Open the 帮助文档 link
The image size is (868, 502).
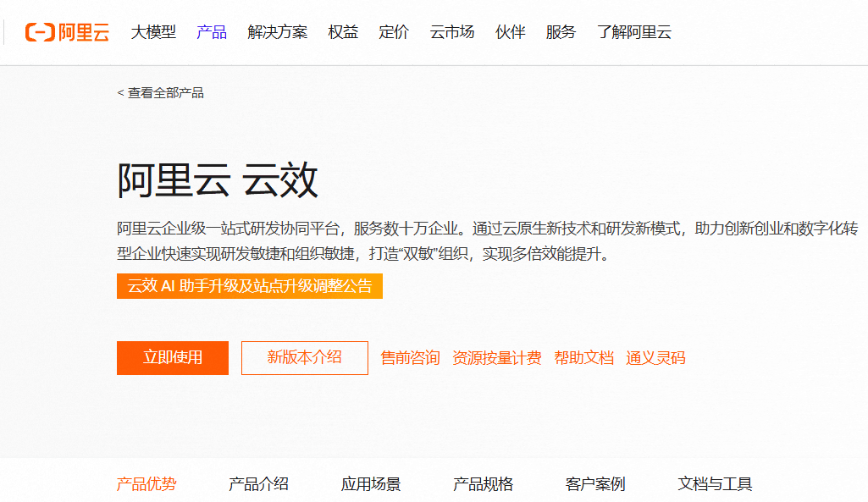(x=584, y=358)
